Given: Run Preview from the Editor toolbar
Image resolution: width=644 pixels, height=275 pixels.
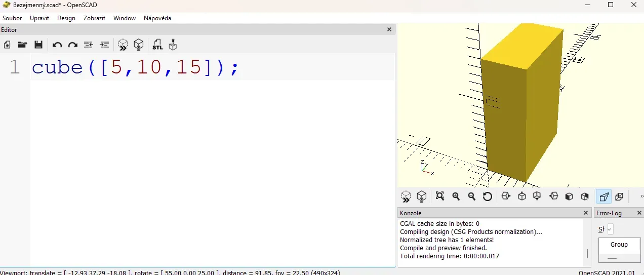Looking at the screenshot, I should (123, 45).
